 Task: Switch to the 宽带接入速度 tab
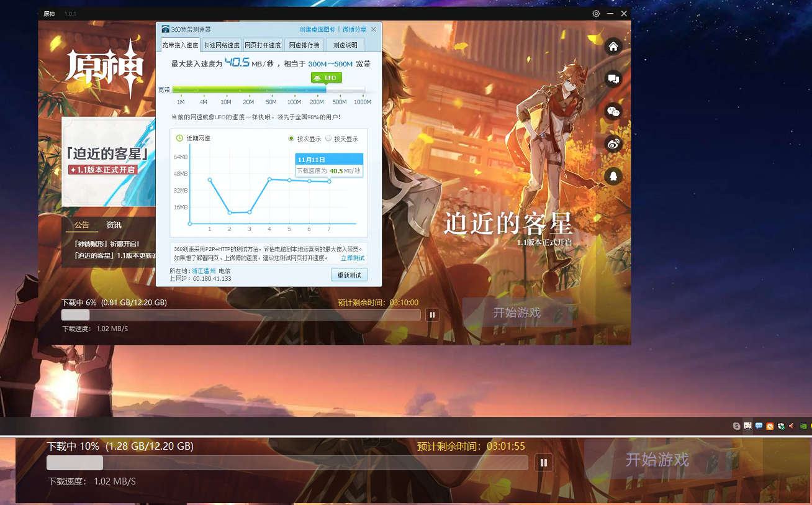[180, 45]
